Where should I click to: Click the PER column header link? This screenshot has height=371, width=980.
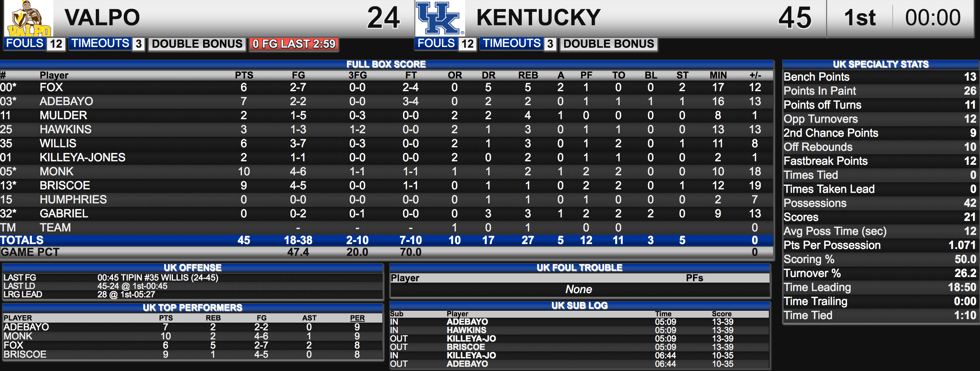357,318
